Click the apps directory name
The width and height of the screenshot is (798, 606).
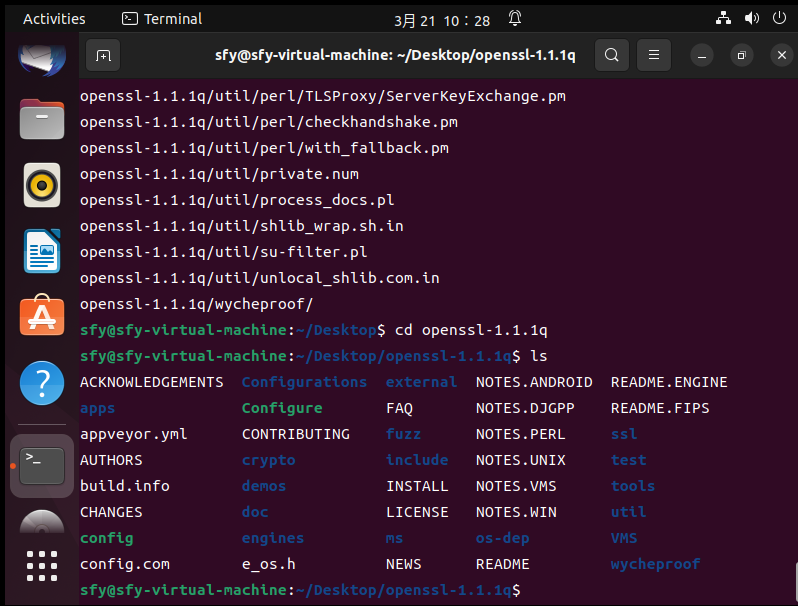98,409
